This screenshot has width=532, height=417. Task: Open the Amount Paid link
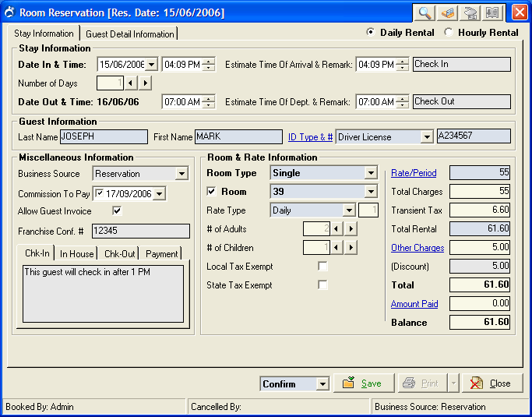[x=414, y=303]
